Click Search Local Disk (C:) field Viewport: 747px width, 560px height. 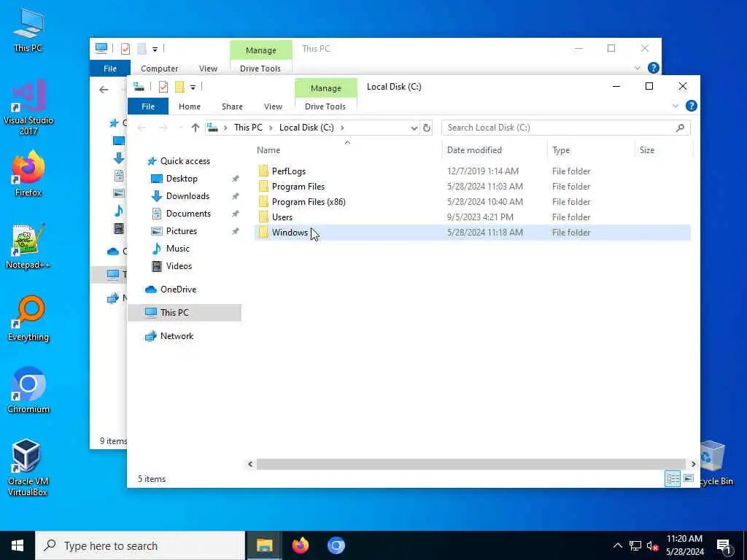point(565,128)
